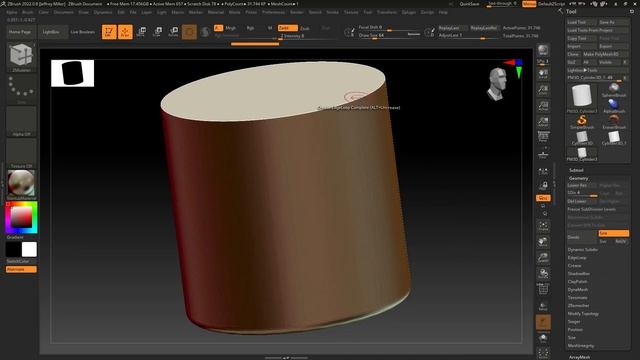Toggle the Perspective icon
Viewport: 640px width, 360px height.
point(543,137)
